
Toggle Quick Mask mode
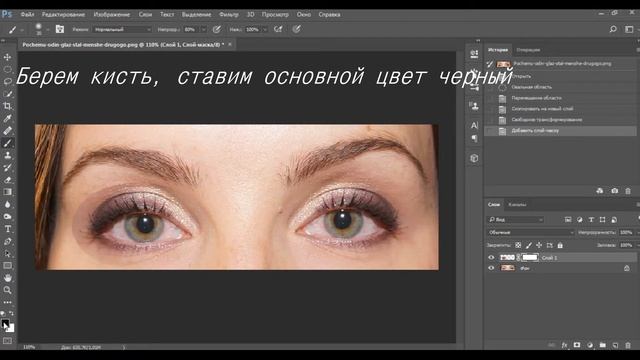7,341
